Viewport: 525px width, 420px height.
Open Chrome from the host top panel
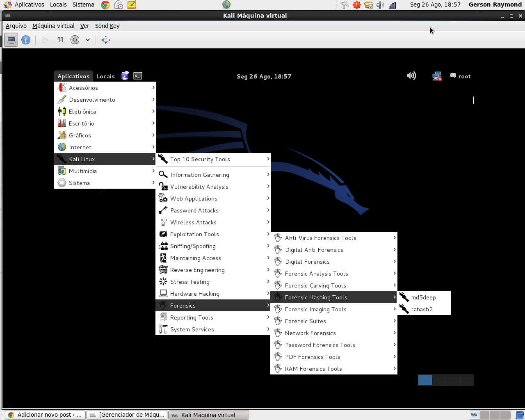click(105, 5)
